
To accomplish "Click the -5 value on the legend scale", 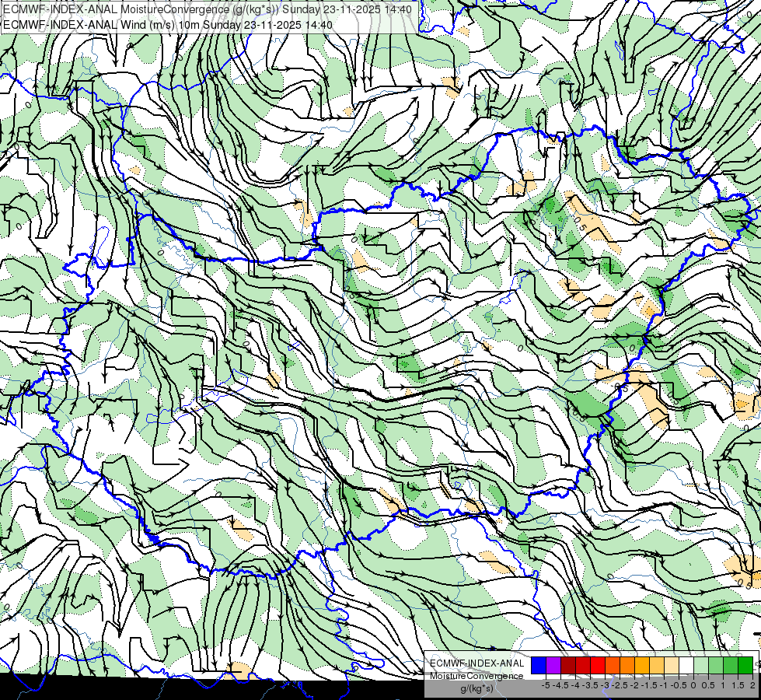I will point(546,685).
